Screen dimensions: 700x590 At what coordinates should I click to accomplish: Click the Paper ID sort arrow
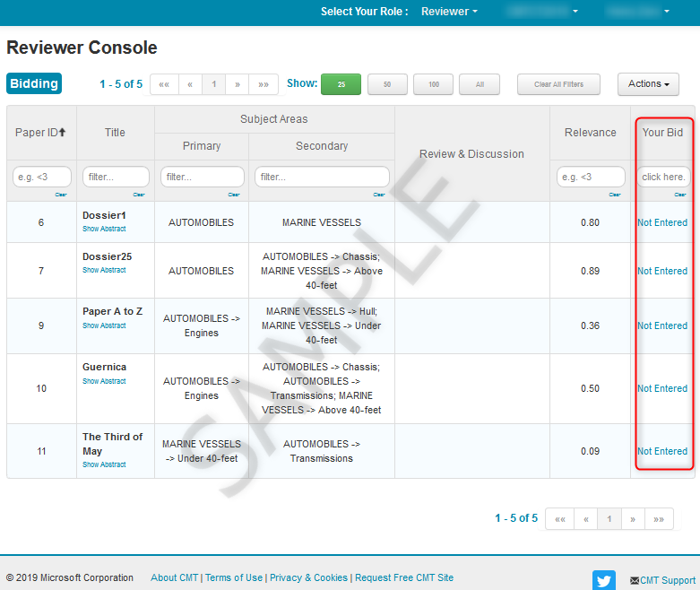pyautogui.click(x=63, y=133)
